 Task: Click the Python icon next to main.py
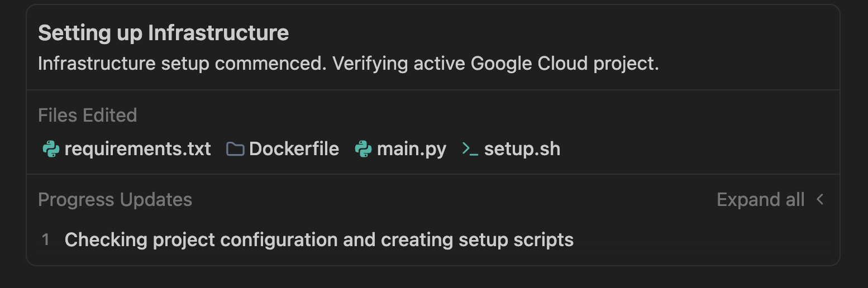tap(364, 149)
